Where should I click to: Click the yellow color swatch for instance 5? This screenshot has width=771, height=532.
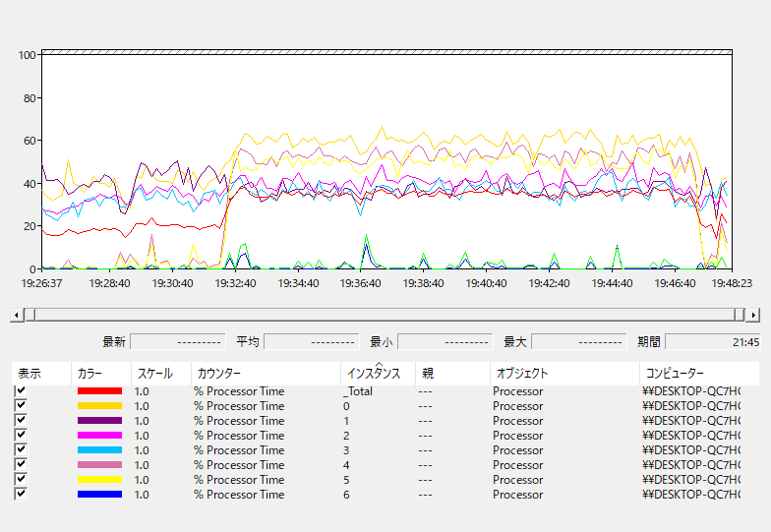pos(99,480)
